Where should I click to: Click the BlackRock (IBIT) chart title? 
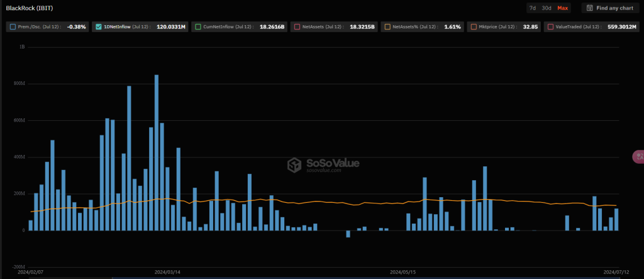click(26, 8)
